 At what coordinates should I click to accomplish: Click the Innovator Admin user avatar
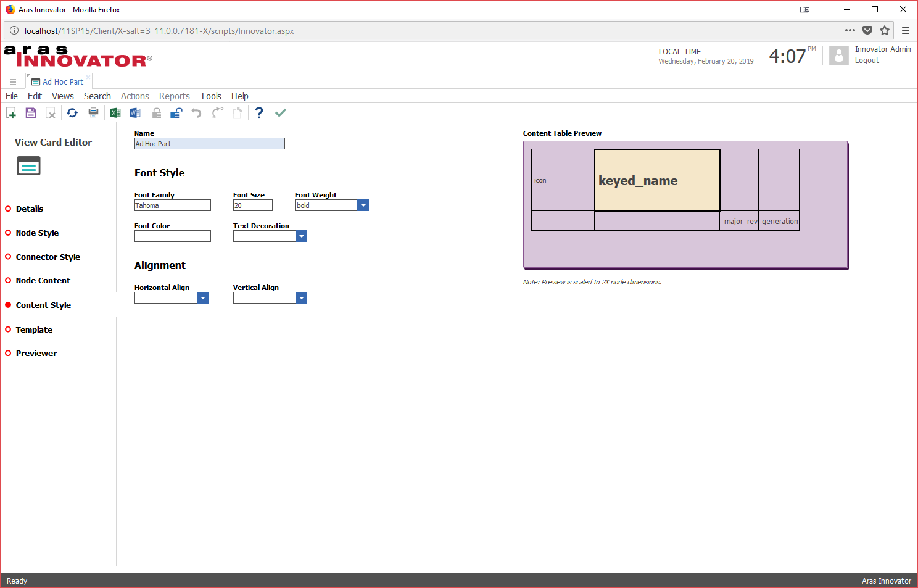(839, 56)
